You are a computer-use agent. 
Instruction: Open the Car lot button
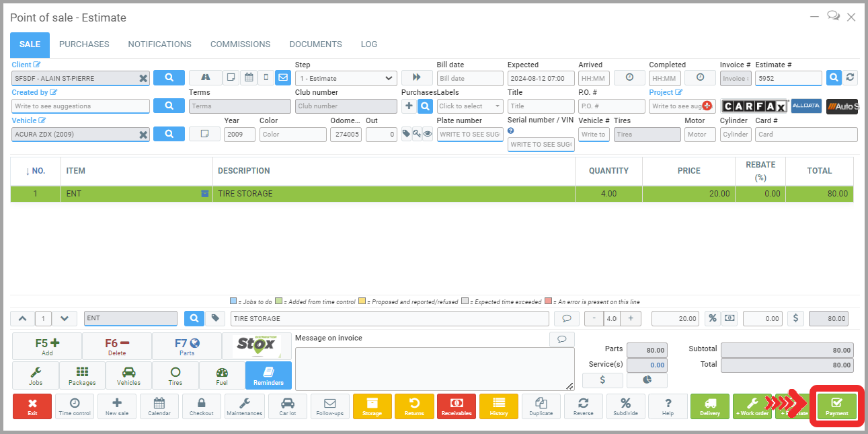click(287, 406)
